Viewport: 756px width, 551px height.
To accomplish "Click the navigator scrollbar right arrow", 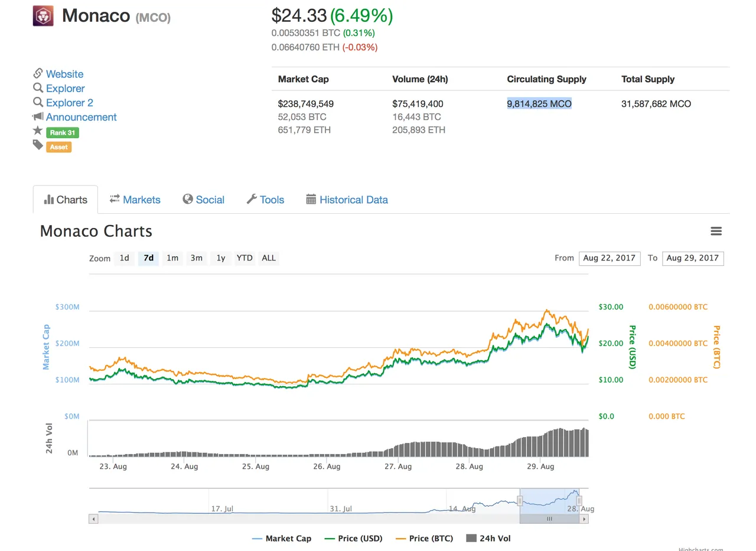I will coord(584,519).
